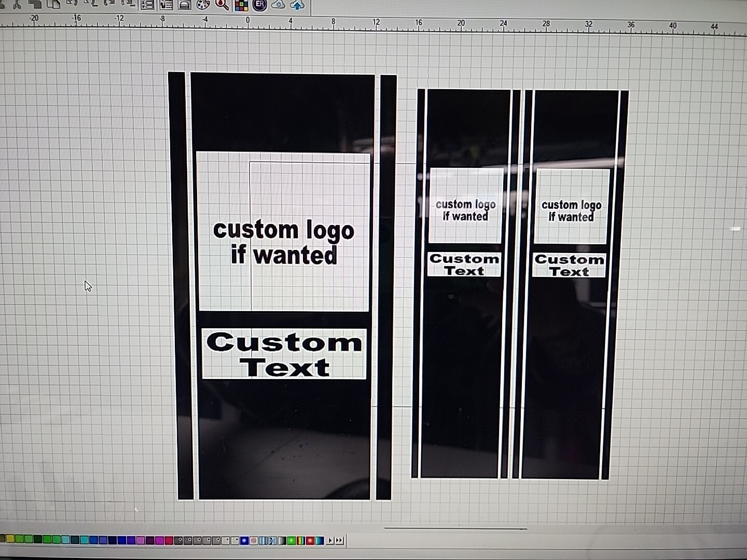Select the blue star-pattern swatch
This screenshot has height=560, width=747.
244,541
